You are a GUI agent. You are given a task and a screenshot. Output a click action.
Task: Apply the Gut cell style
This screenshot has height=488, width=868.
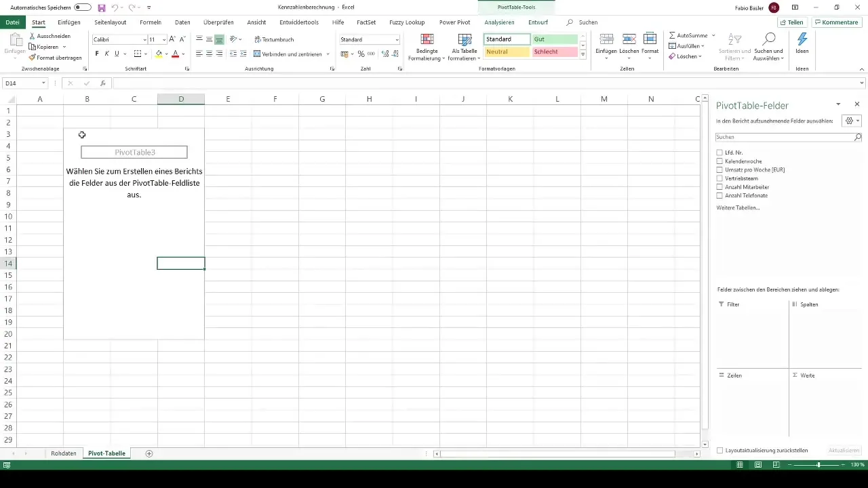click(x=555, y=39)
